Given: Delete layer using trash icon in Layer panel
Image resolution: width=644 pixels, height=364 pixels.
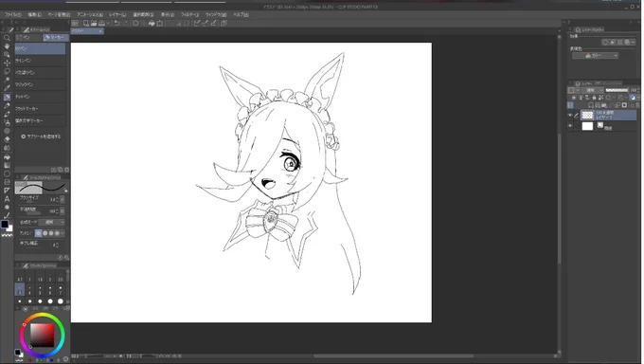Looking at the screenshot, I should pyautogui.click(x=637, y=105).
